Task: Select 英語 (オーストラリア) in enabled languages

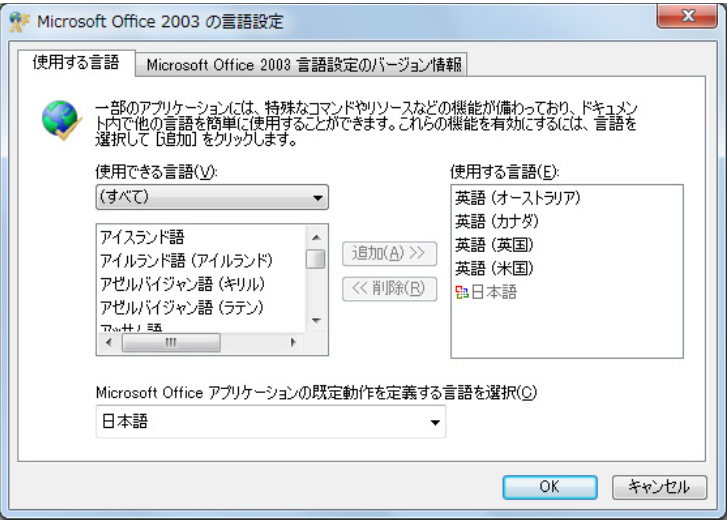Action: [x=517, y=198]
